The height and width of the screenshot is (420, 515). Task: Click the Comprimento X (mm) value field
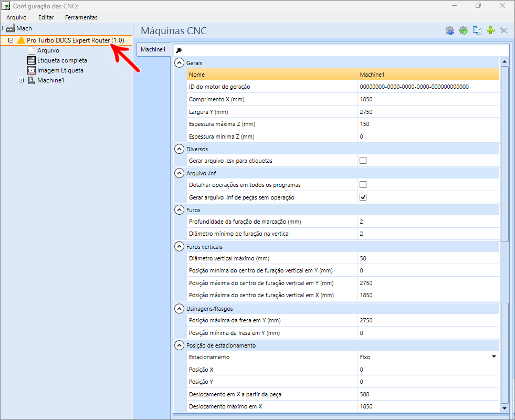coord(428,99)
